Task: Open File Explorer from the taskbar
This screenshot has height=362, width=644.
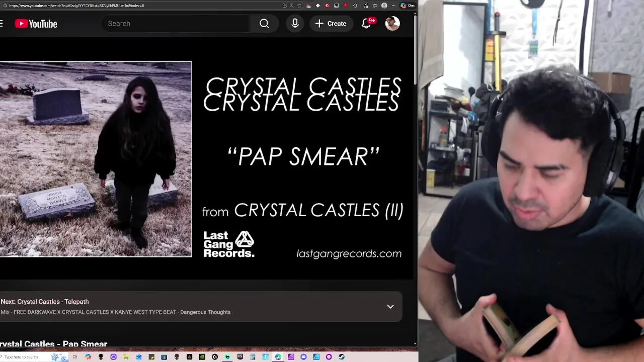Action: point(126,357)
